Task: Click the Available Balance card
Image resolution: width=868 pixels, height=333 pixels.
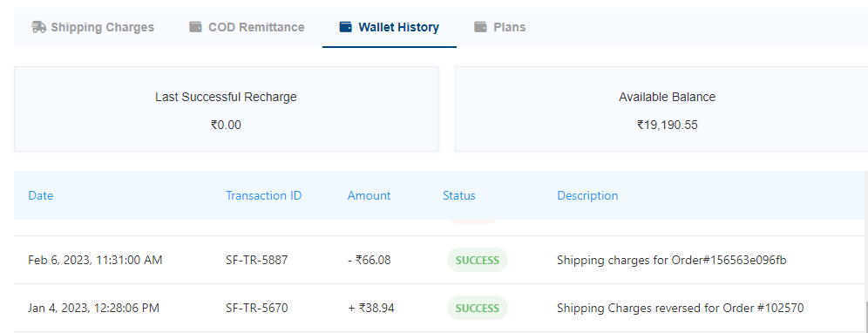Action: 661,109
